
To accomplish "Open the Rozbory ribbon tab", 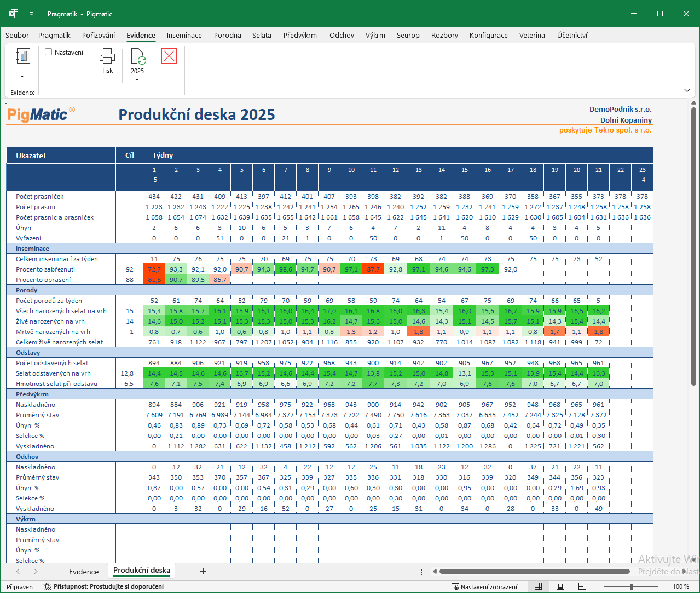I will [x=444, y=35].
